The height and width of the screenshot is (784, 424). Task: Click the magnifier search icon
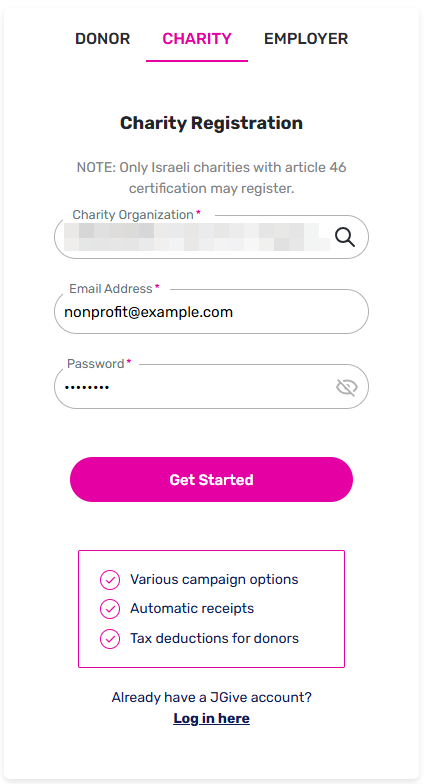tap(345, 237)
